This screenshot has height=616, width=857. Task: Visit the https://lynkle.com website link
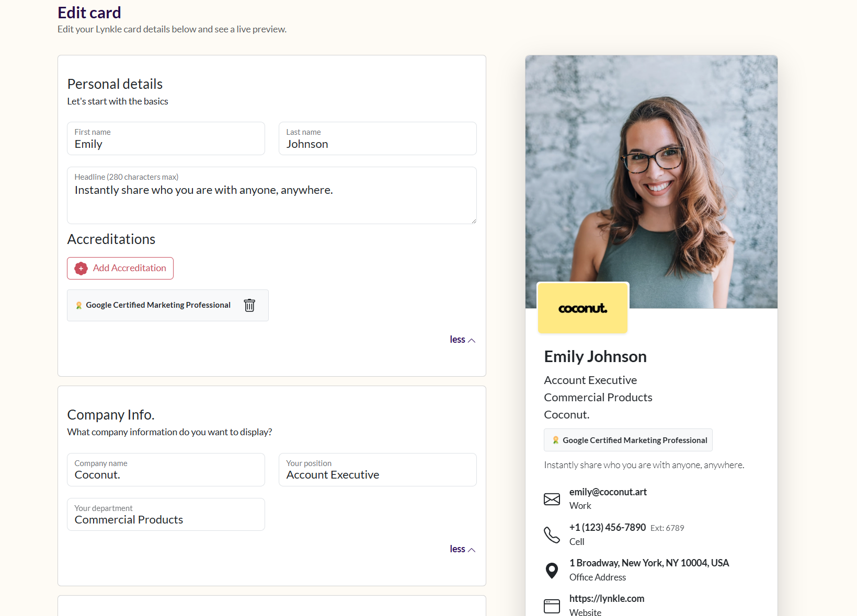point(607,599)
